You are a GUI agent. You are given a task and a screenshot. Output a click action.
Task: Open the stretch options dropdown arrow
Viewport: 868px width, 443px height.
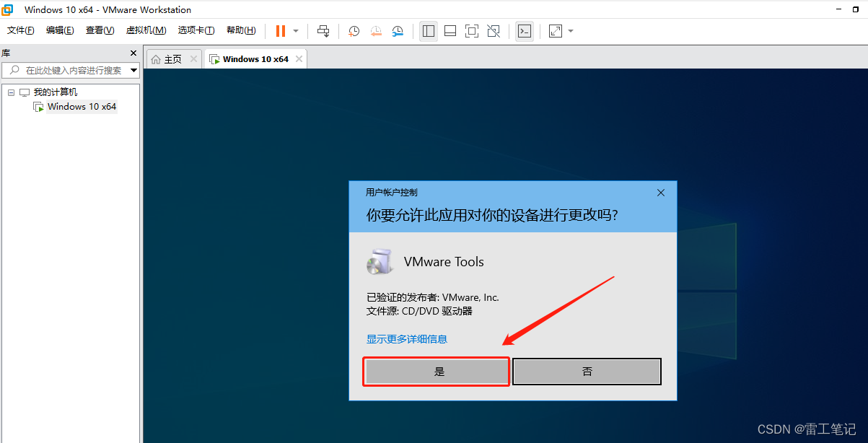[571, 31]
